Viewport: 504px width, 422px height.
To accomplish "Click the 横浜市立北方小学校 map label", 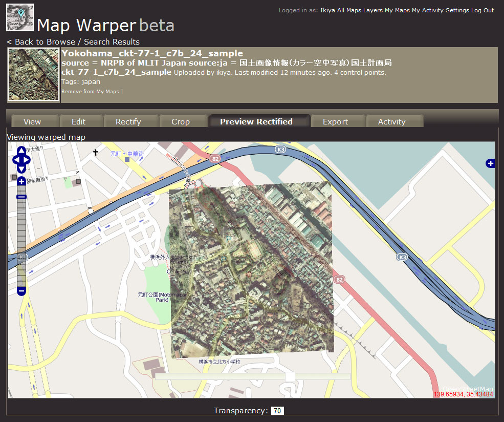I will pyautogui.click(x=220, y=362).
